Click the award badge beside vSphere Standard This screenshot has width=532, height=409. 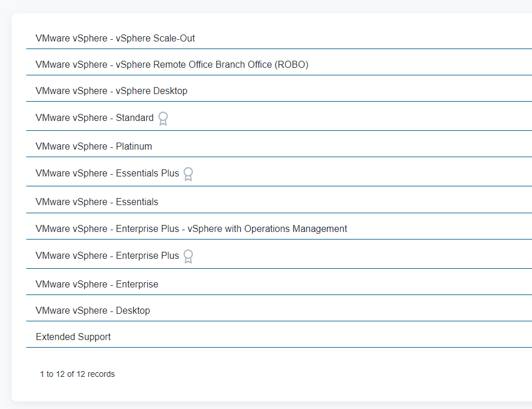point(163,118)
